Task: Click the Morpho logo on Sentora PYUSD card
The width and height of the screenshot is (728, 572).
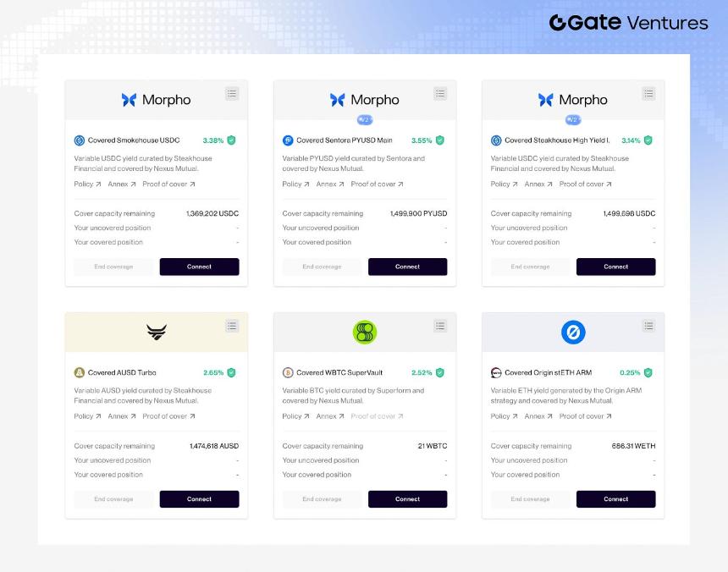Action: click(365, 100)
